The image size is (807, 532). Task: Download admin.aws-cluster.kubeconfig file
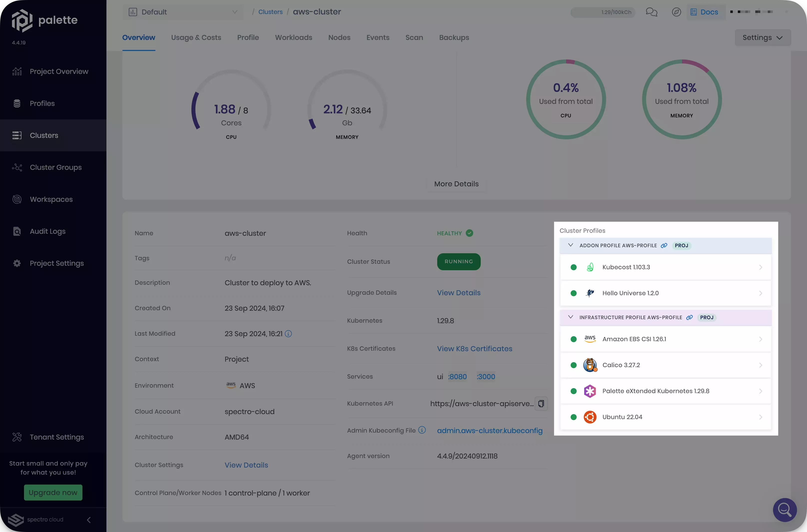tap(490, 430)
